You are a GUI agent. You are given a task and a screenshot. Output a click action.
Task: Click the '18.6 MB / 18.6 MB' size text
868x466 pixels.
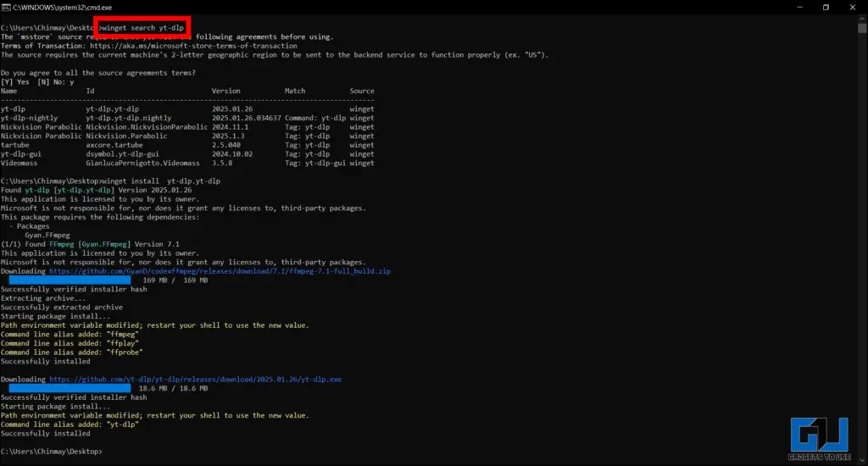pos(173,389)
